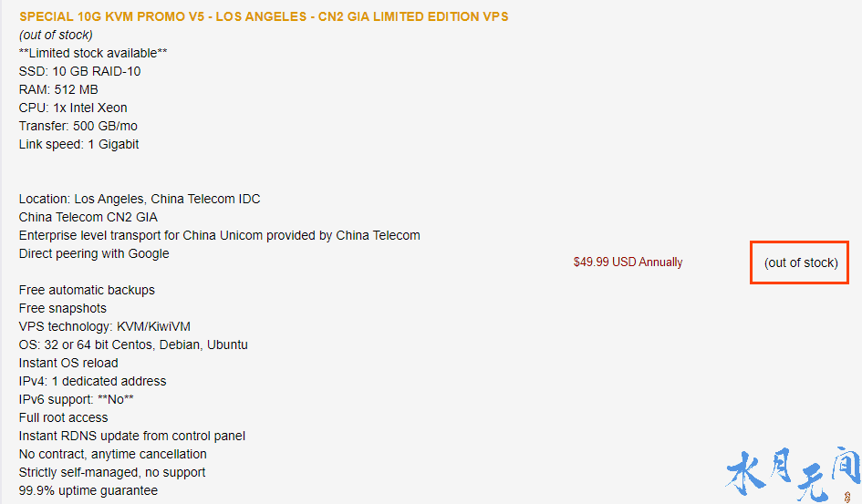Click the out of stock label inside red box
The width and height of the screenshot is (862, 504).
pos(801,262)
